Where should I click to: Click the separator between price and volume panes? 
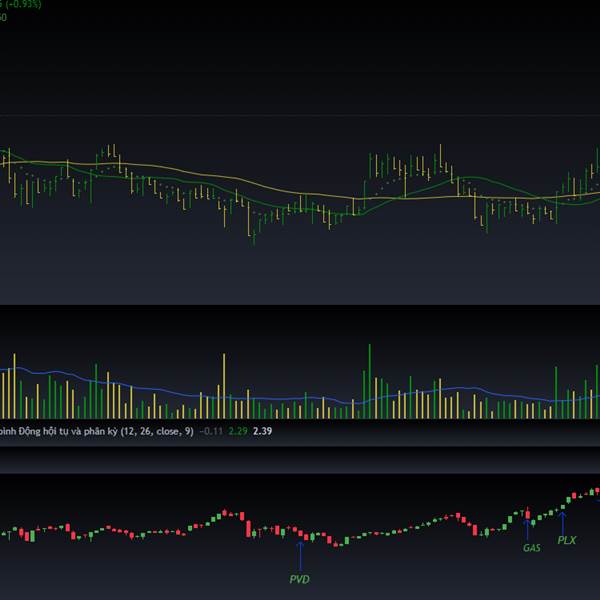tap(300, 305)
